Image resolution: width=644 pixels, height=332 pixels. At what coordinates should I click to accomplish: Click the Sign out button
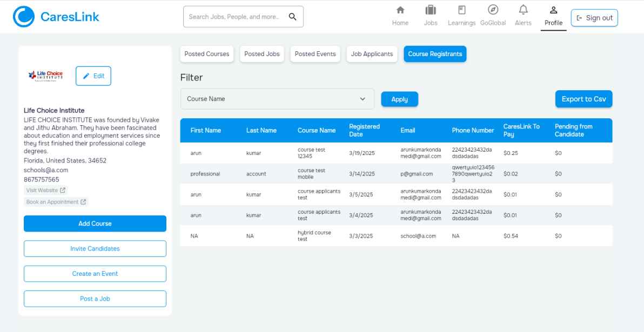coord(594,18)
